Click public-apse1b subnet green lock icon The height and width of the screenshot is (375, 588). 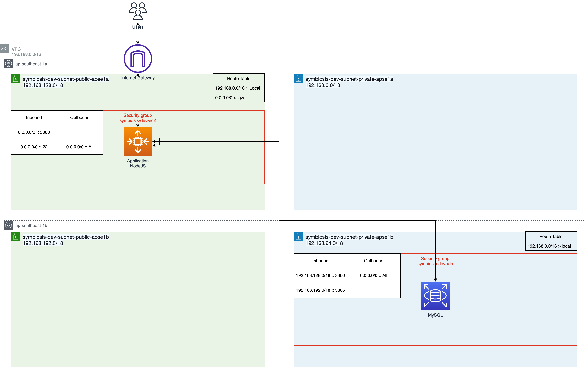[16, 236]
